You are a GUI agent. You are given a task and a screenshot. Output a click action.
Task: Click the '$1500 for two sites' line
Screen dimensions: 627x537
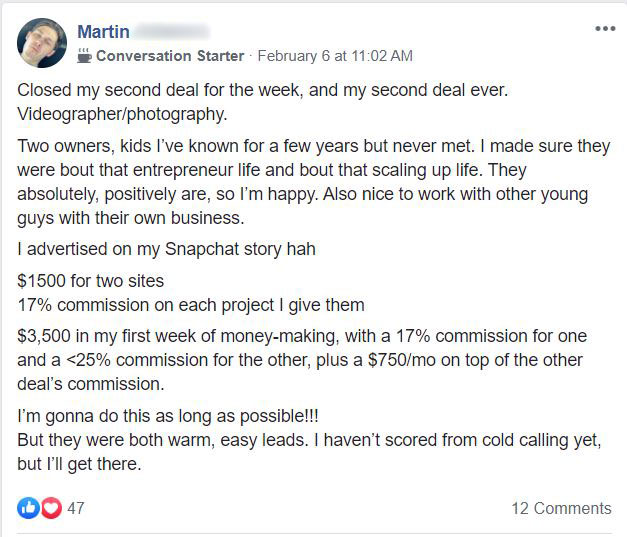91,281
